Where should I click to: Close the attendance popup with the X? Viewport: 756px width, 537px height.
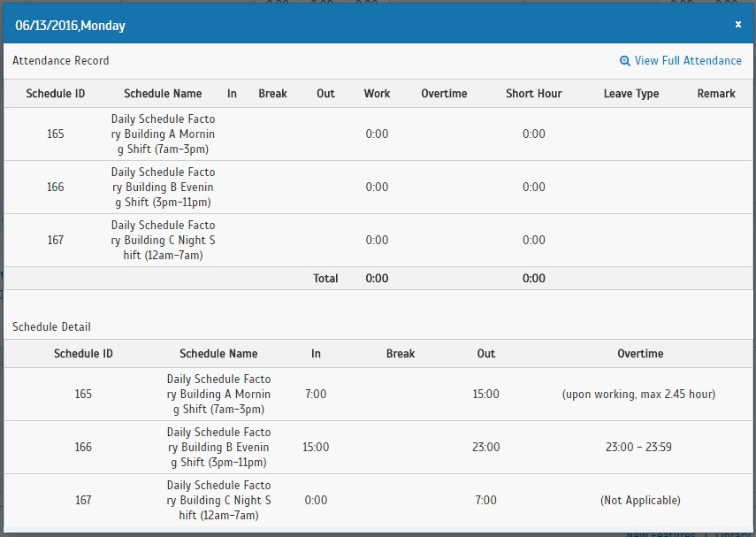click(737, 25)
